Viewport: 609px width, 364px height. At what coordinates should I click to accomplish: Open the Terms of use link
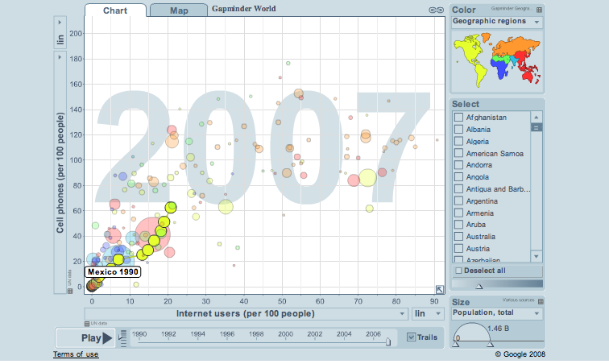(x=76, y=354)
